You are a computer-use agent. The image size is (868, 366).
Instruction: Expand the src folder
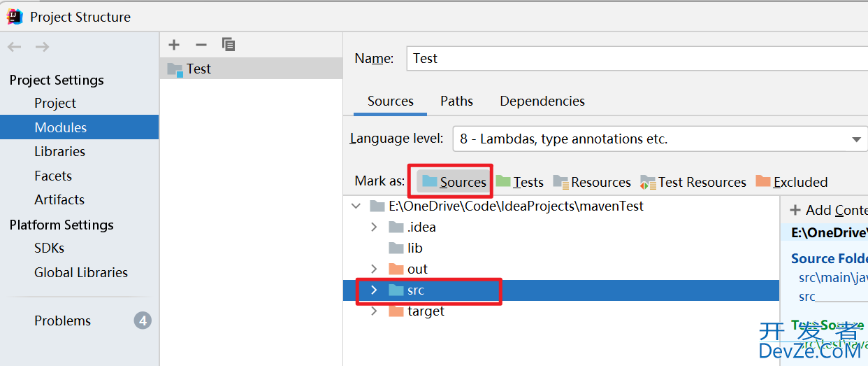(x=374, y=290)
